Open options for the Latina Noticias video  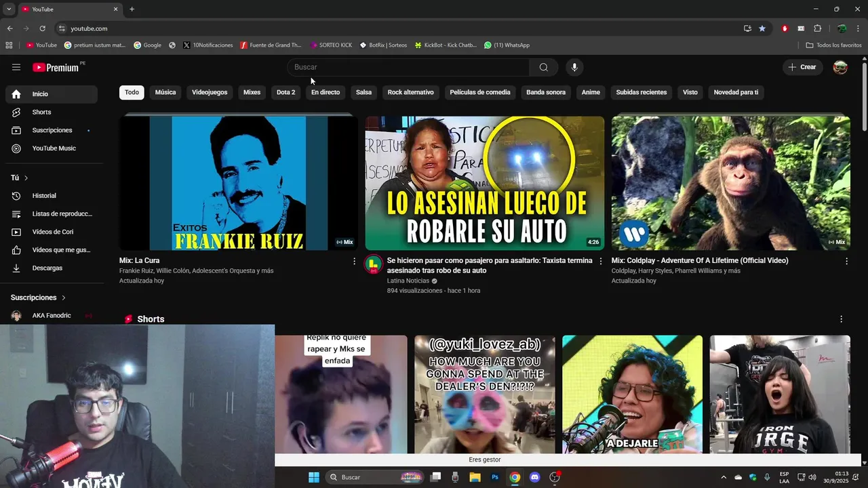(x=600, y=261)
